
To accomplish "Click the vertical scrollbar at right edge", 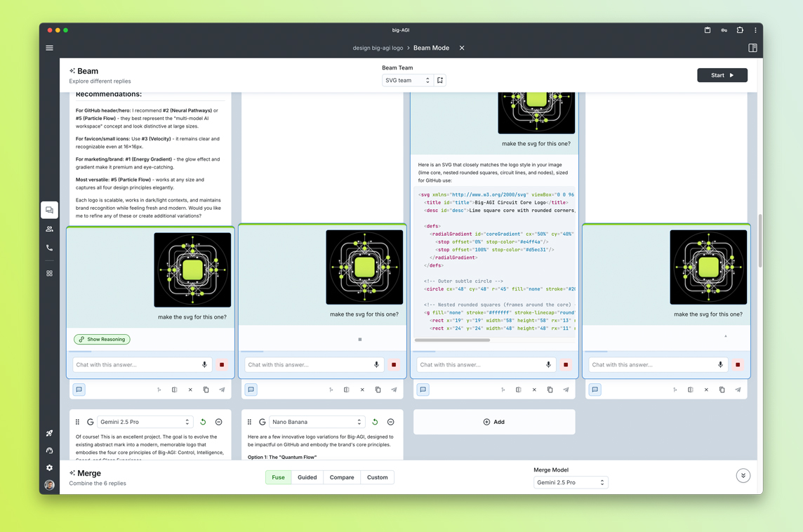I will pos(760,241).
